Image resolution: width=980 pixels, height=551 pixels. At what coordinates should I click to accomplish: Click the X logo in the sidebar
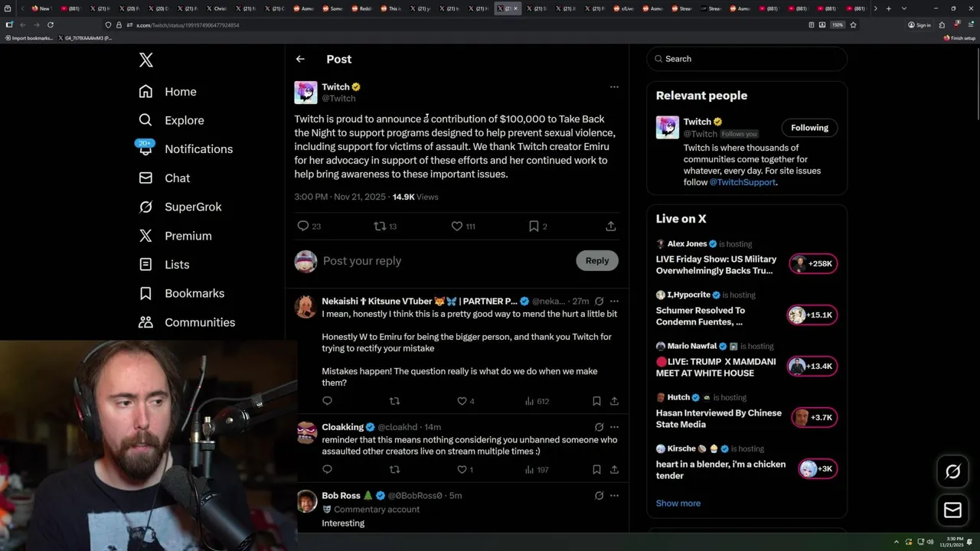pos(145,60)
